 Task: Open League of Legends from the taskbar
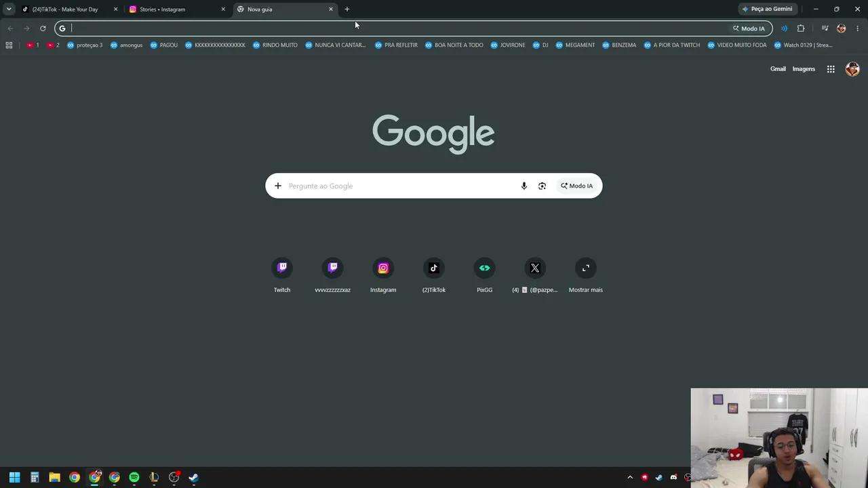click(154, 477)
